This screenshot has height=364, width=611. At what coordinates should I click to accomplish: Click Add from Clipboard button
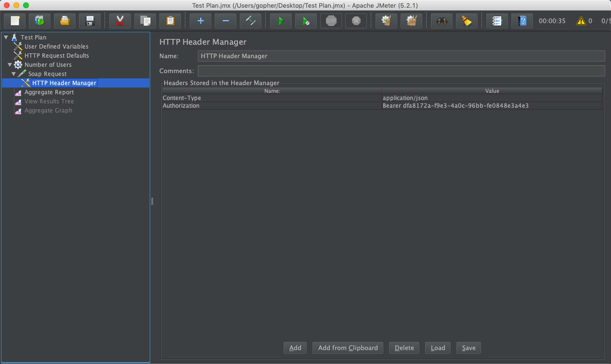pyautogui.click(x=348, y=348)
